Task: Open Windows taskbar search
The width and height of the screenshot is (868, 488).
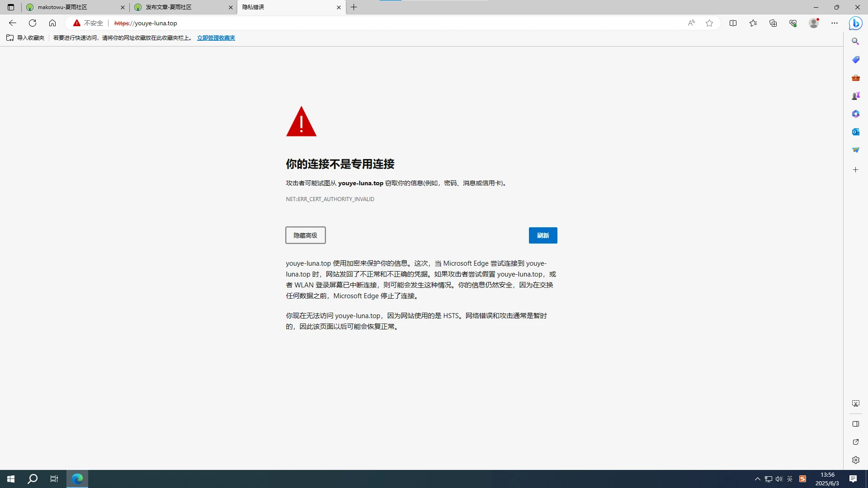Action: click(x=33, y=479)
